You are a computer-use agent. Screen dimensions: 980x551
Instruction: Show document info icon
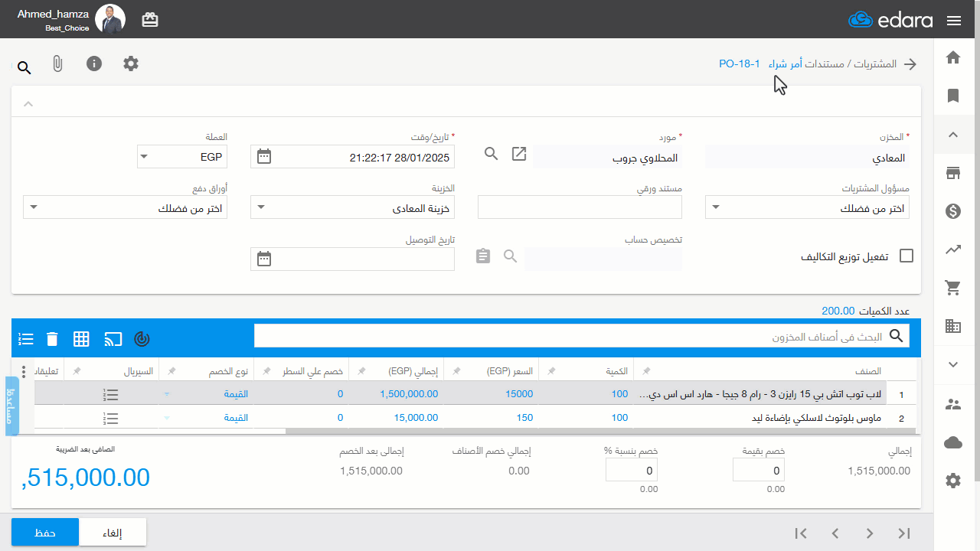tap(94, 64)
